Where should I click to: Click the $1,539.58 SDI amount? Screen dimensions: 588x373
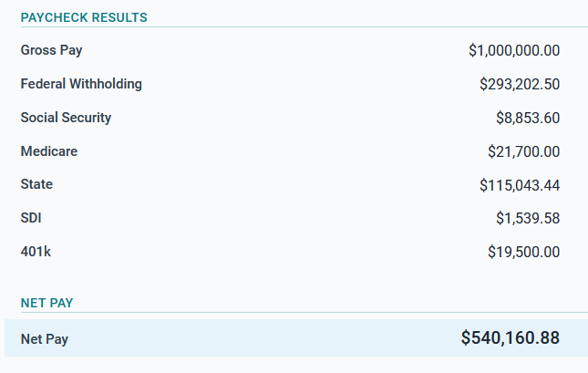(528, 218)
